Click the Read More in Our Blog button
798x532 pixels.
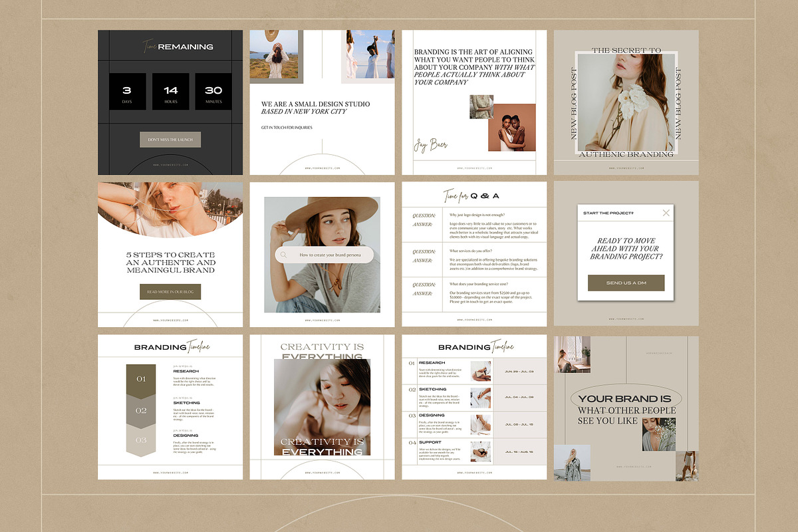(170, 292)
